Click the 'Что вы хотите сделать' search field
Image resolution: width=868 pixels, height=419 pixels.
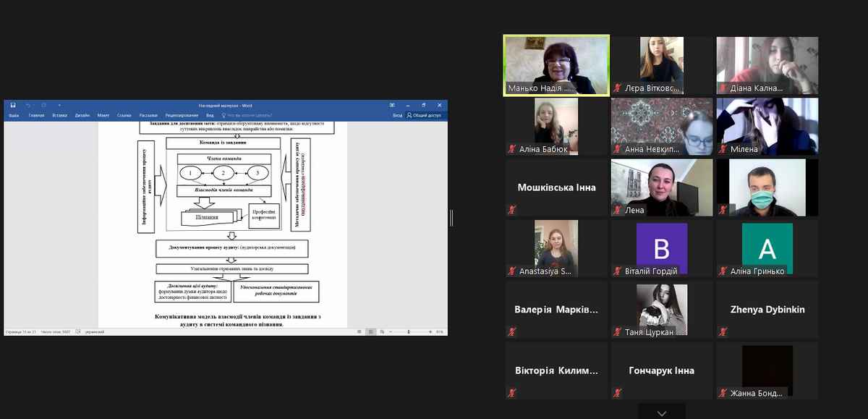(250, 115)
